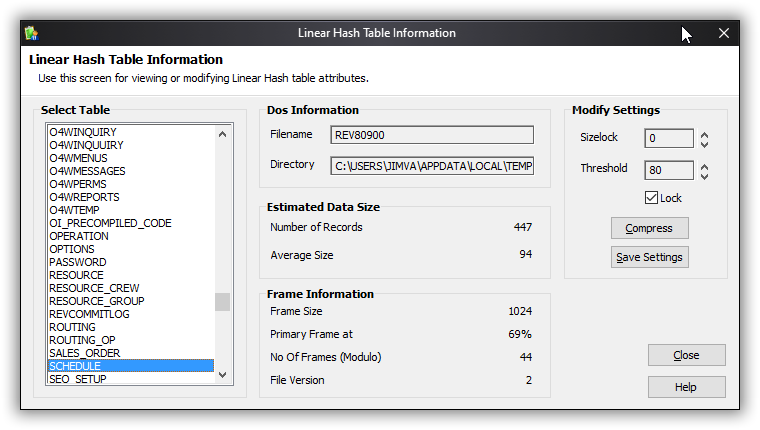
Task: Choose OI_PRECOMPILED_CODE in the table list
Action: pos(131,223)
